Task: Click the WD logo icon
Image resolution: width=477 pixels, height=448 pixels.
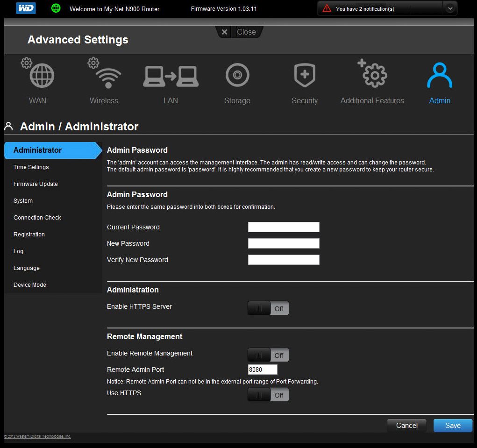Action: [26, 8]
